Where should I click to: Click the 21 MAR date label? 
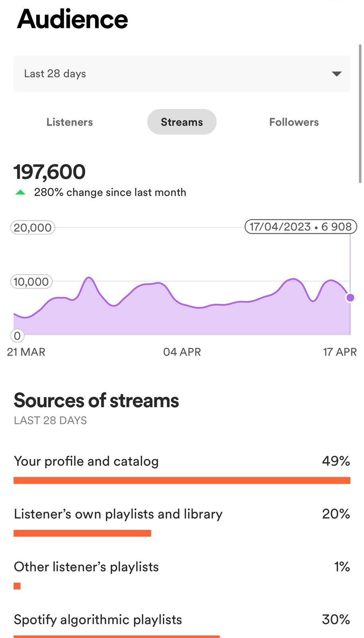pos(26,352)
